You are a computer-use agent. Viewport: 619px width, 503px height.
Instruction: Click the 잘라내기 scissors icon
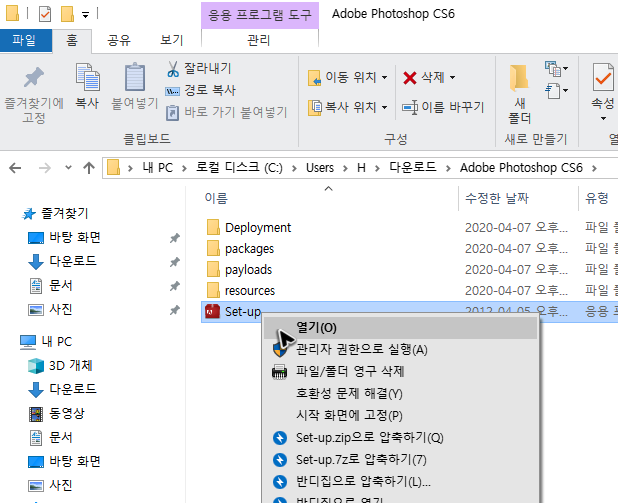coord(173,69)
